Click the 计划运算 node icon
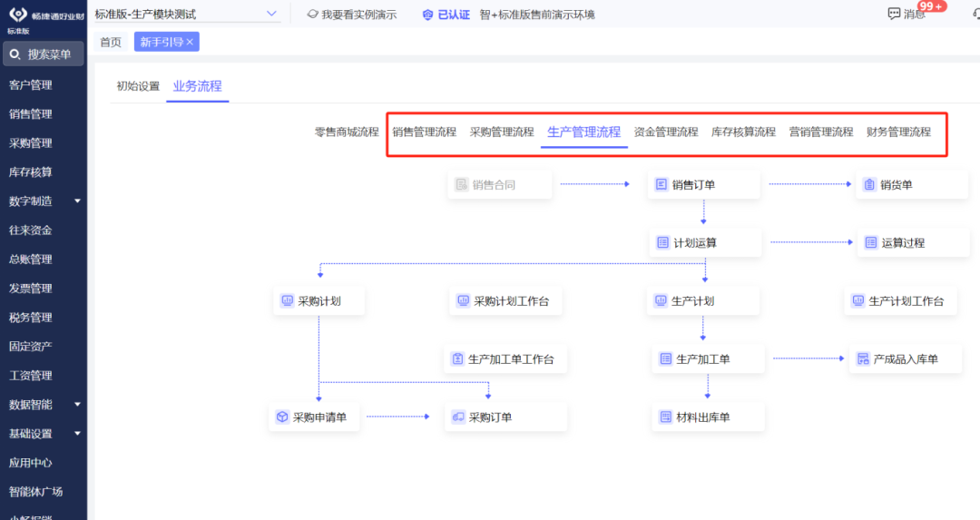 pyautogui.click(x=663, y=243)
